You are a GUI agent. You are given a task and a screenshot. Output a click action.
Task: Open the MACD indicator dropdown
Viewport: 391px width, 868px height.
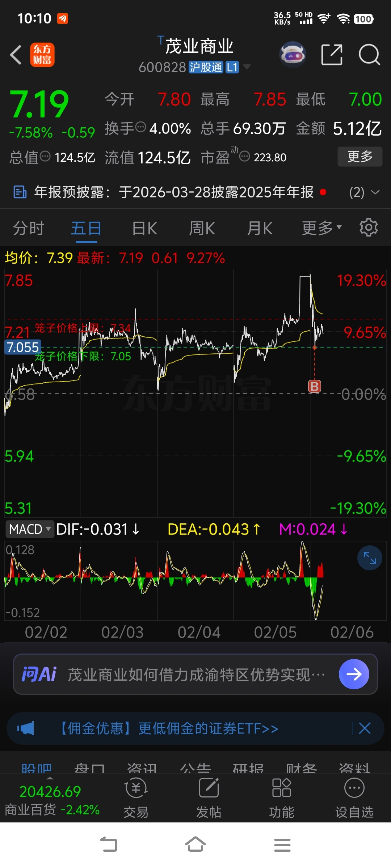(x=30, y=529)
